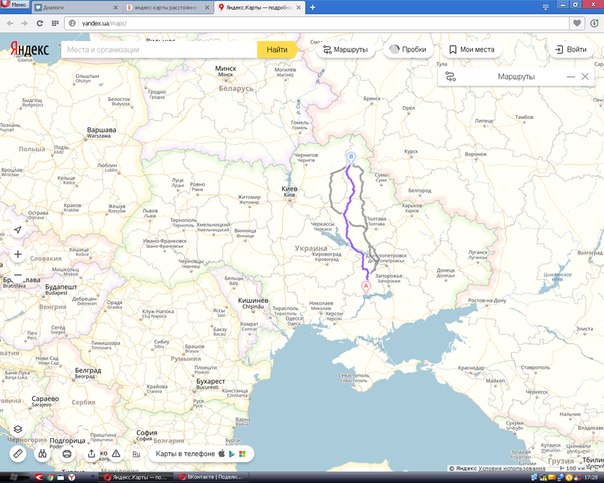Viewport: 604px width, 483px height.
Task: Toggle the Пробки traffic layer
Action: [408, 50]
